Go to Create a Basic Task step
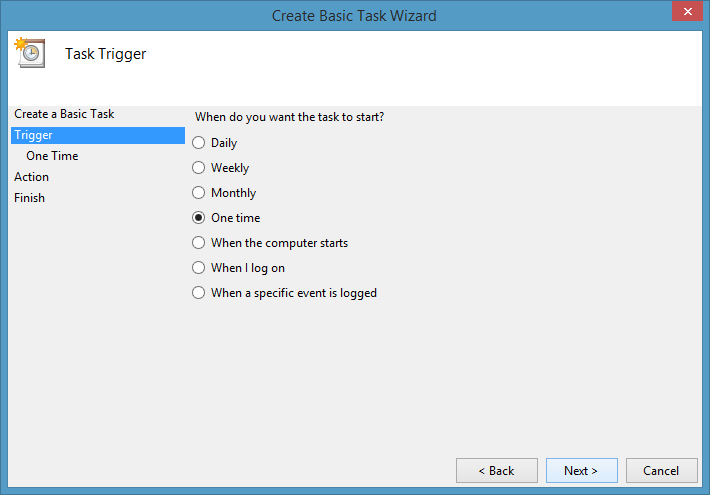Image resolution: width=710 pixels, height=495 pixels. (x=64, y=114)
